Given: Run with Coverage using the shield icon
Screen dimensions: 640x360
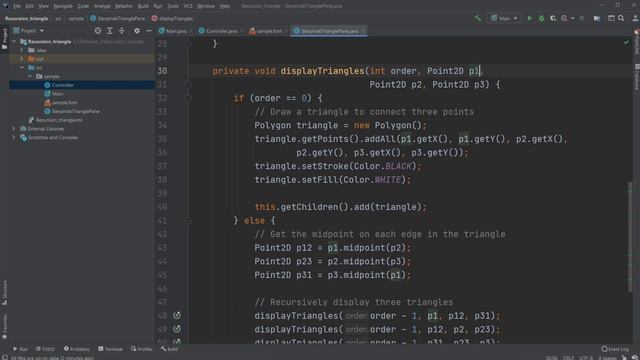Looking at the screenshot, I should pyautogui.click(x=553, y=18).
